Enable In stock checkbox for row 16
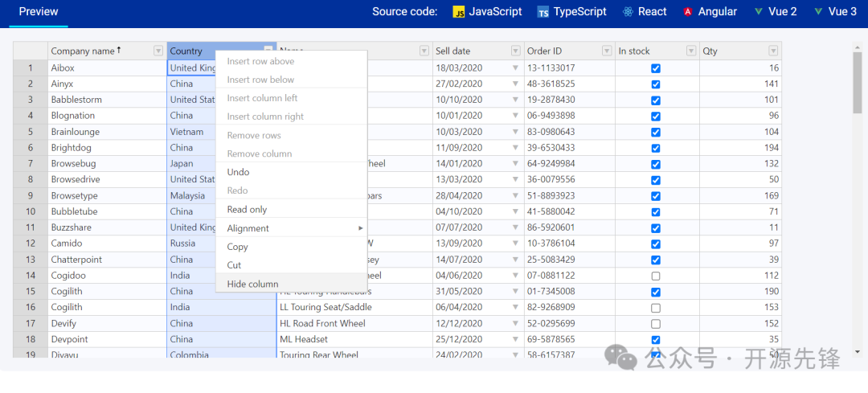The width and height of the screenshot is (868, 393). click(x=656, y=308)
